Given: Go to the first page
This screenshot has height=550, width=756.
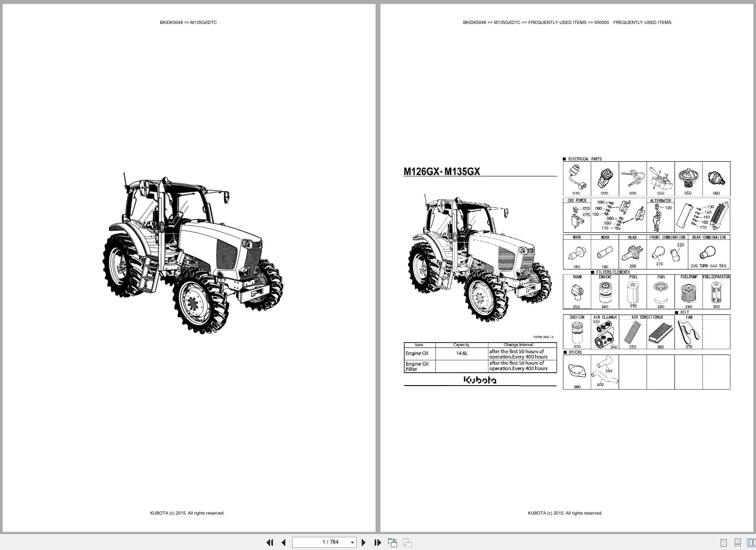Looking at the screenshot, I should (x=270, y=542).
